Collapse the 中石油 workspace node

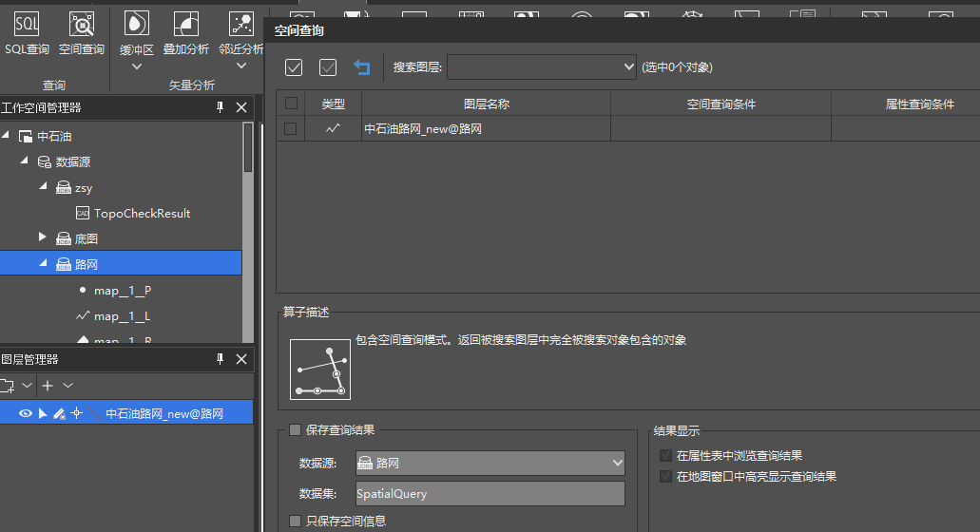[6, 135]
